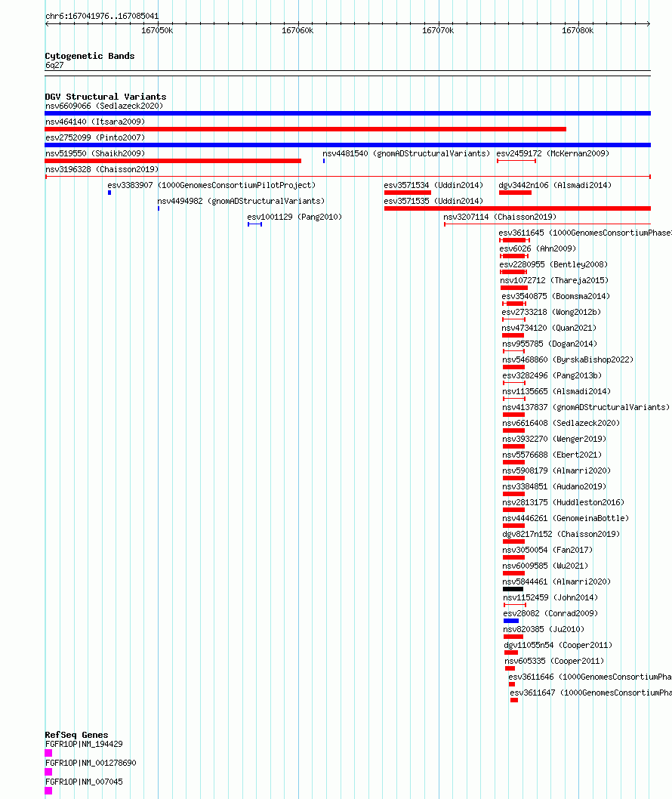Screen dimensions: 672x799
Task: Open esv3611646 1000GenomesConsortium label
Action: (x=590, y=676)
